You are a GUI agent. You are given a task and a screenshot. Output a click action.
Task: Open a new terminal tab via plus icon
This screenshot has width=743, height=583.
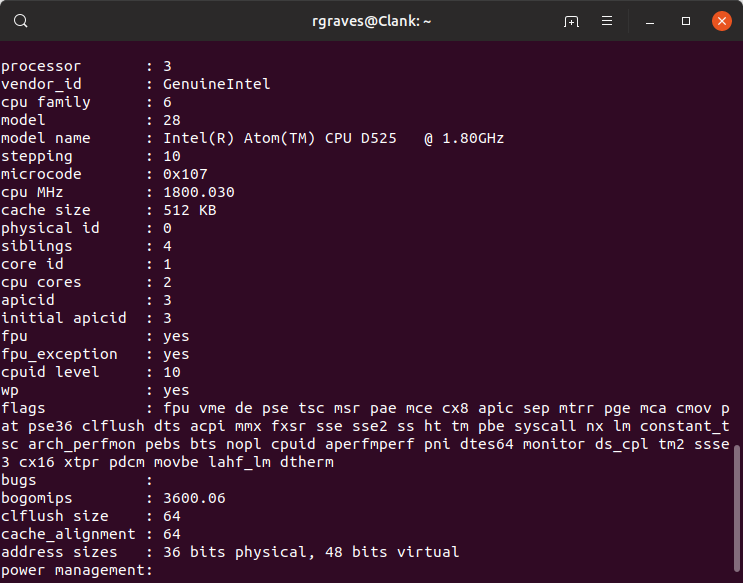tap(571, 21)
